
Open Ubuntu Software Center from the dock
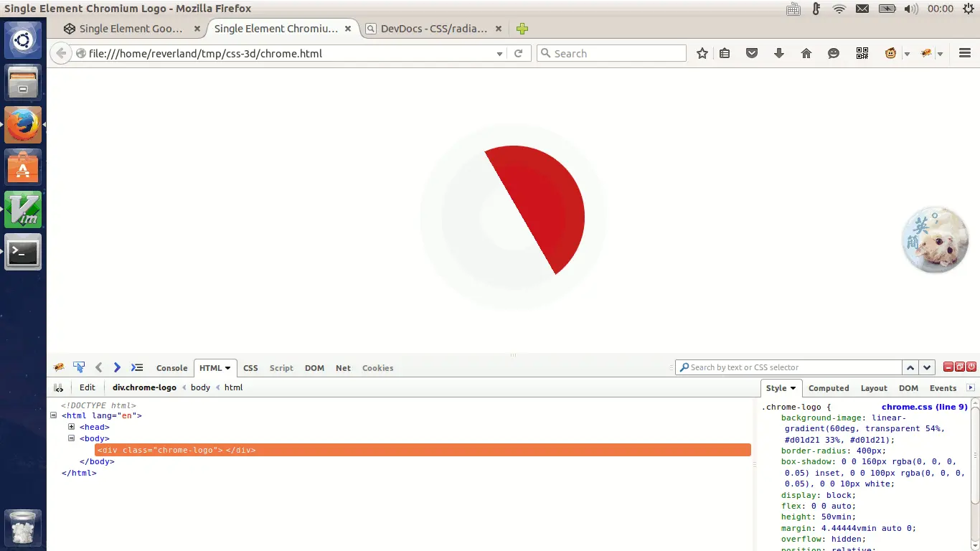(x=23, y=167)
